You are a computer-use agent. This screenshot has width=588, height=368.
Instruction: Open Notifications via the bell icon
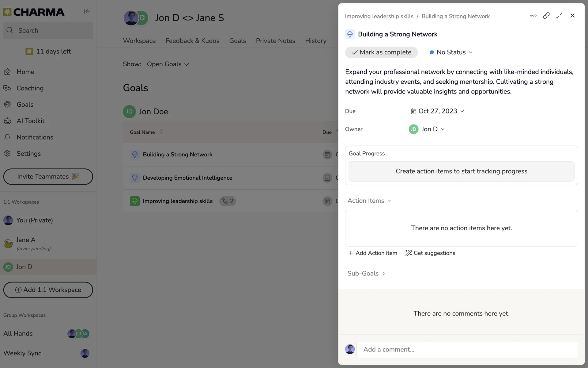tap(7, 137)
